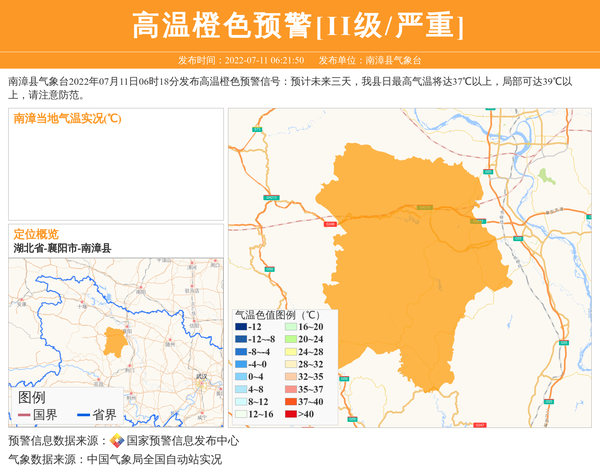Viewport: 600px width, 471px height.
Task: Pick the 20~24 green legend swatch
Action: (291, 340)
